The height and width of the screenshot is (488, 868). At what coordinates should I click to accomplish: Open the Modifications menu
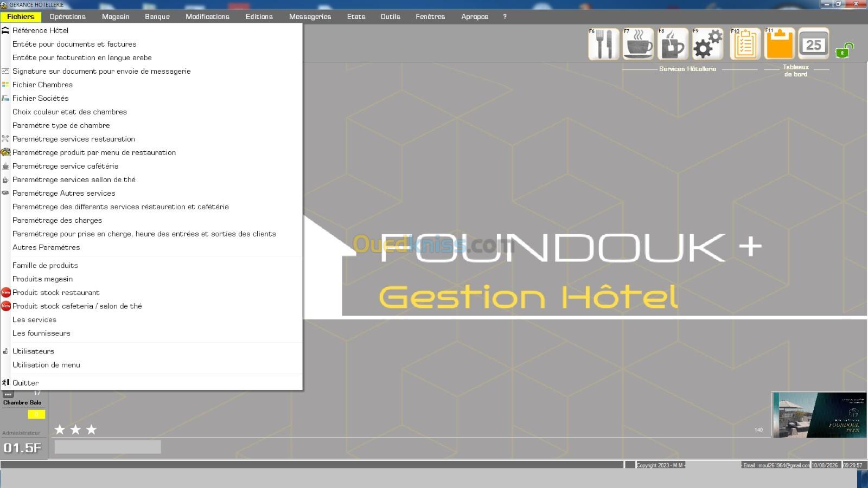tap(207, 17)
